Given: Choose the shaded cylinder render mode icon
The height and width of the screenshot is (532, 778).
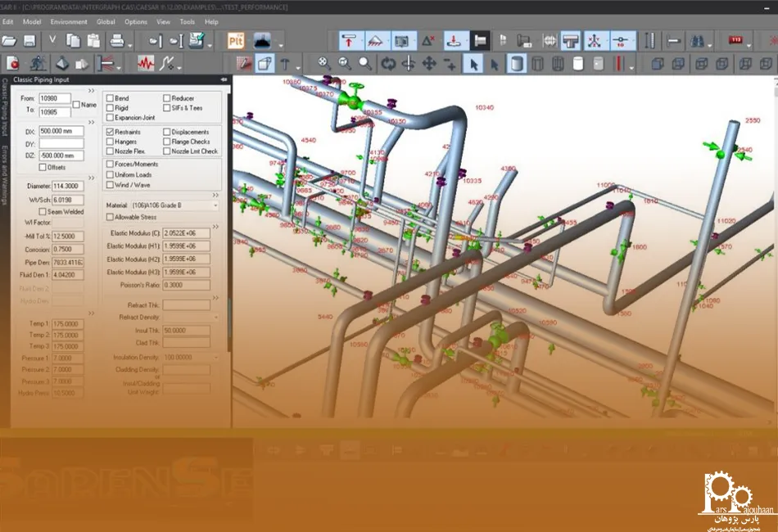Looking at the screenshot, I should pyautogui.click(x=517, y=64).
